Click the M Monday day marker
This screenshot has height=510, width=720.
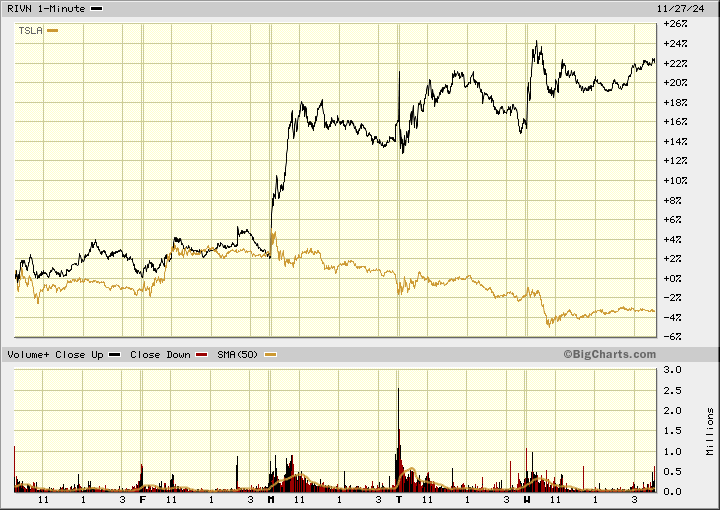pos(271,499)
